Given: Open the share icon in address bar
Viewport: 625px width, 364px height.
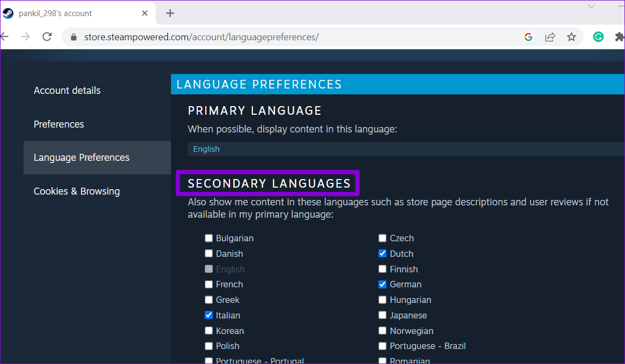Looking at the screenshot, I should click(x=550, y=36).
